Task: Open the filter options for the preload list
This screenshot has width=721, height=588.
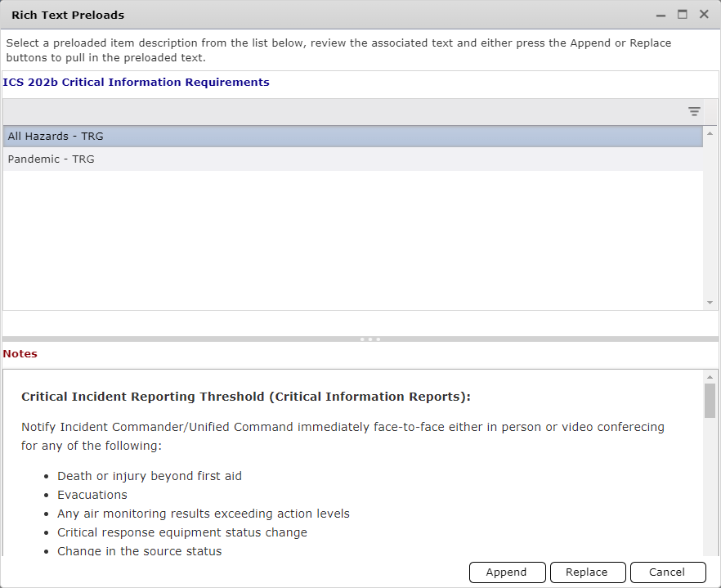Action: [x=694, y=111]
